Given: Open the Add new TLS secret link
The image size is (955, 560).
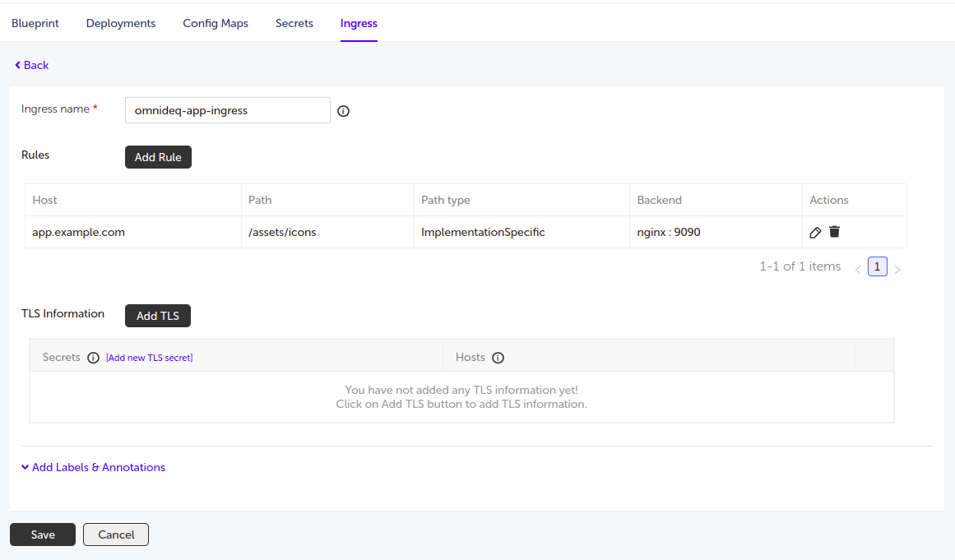Looking at the screenshot, I should click(x=149, y=358).
